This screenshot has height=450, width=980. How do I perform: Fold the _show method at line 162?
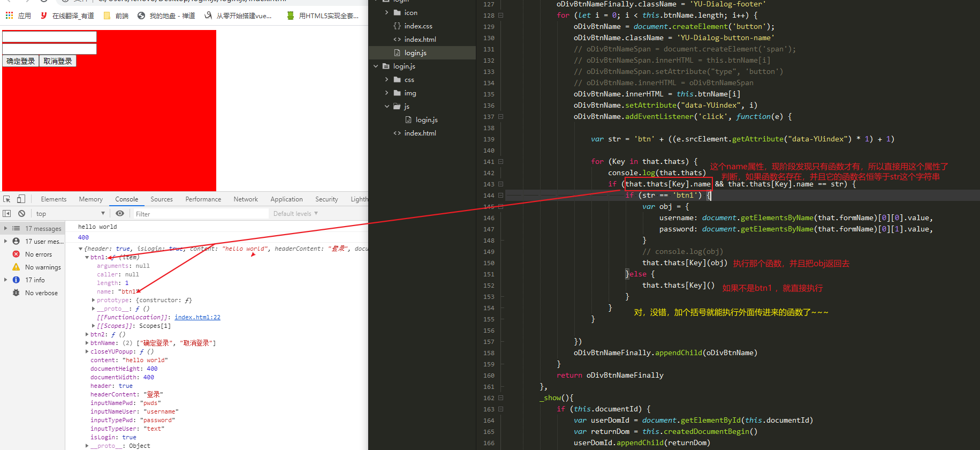tap(501, 398)
